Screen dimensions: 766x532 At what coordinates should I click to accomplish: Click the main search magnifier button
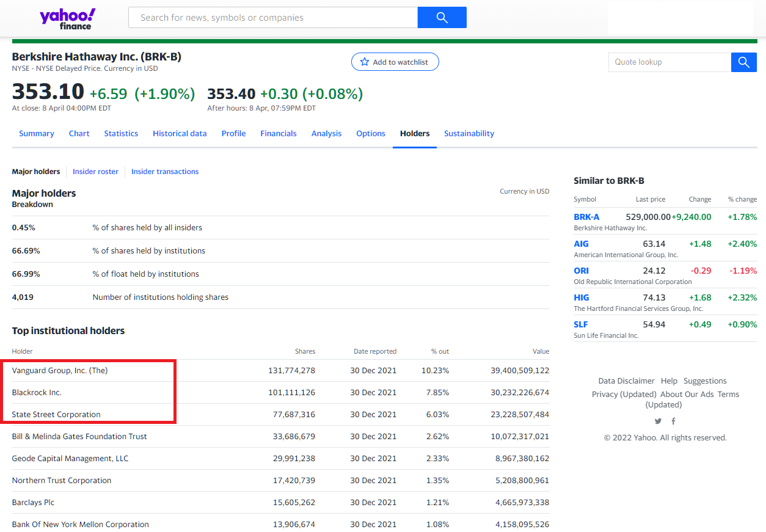point(442,18)
